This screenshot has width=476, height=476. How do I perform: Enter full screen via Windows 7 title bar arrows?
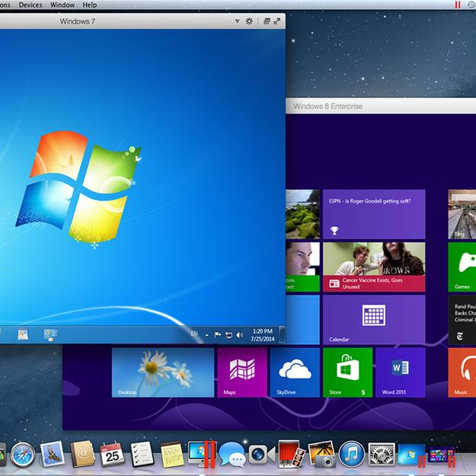click(277, 21)
